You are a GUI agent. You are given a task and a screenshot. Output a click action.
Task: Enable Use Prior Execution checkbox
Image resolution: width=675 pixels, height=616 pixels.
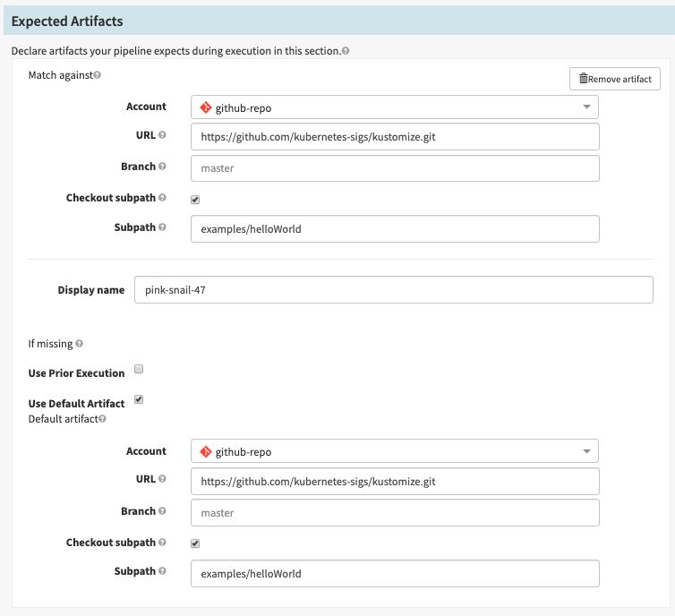coord(139,369)
